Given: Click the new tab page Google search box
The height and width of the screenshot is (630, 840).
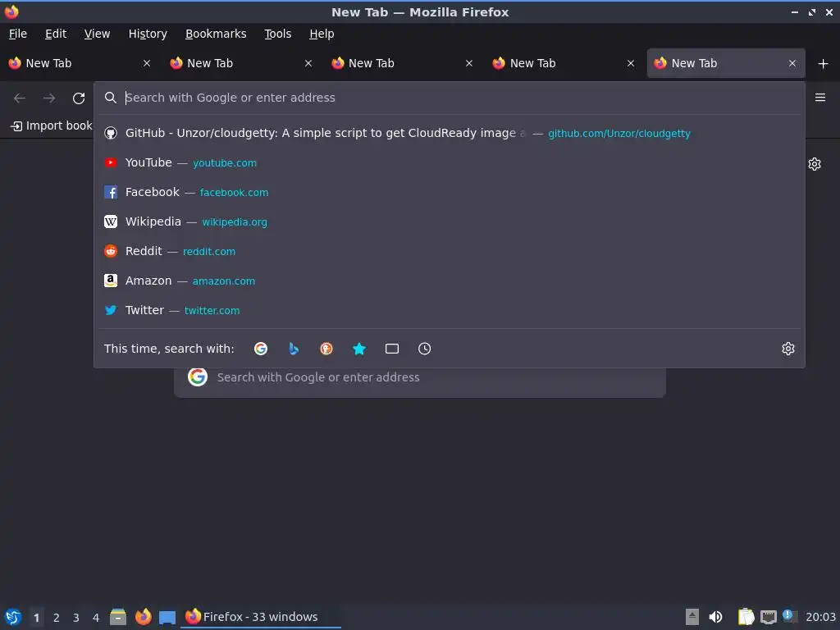Looking at the screenshot, I should tap(420, 377).
